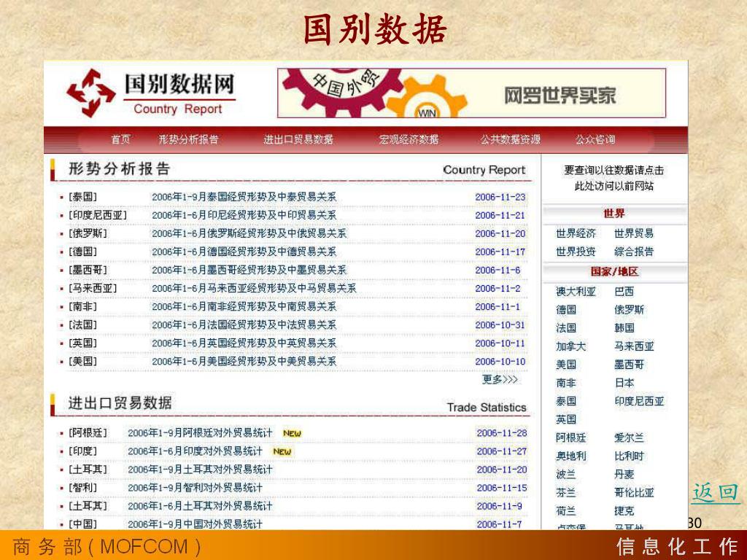Open 2006年1-9月阿根廷对外贸易统计 link
Viewport: 747px width, 560px height.
(x=200, y=433)
